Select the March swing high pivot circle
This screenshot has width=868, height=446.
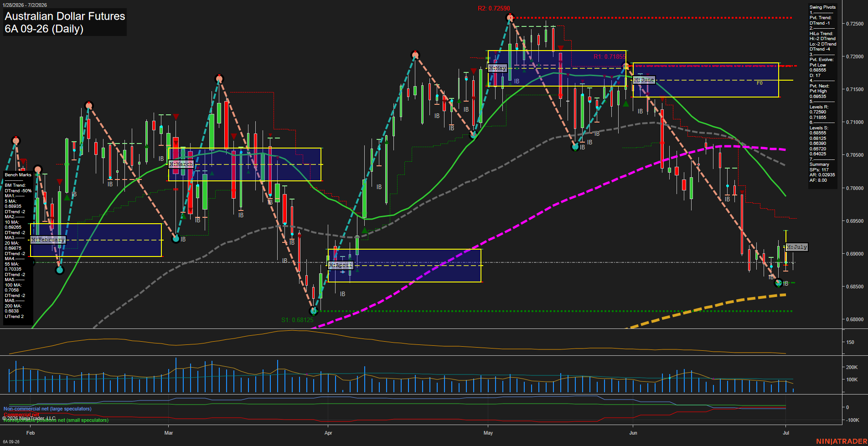point(219,79)
